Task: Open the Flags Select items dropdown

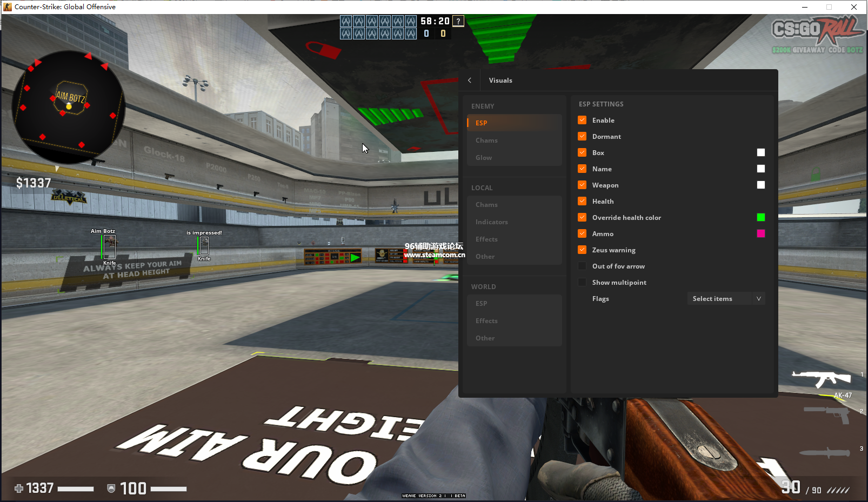Action: 726,298
